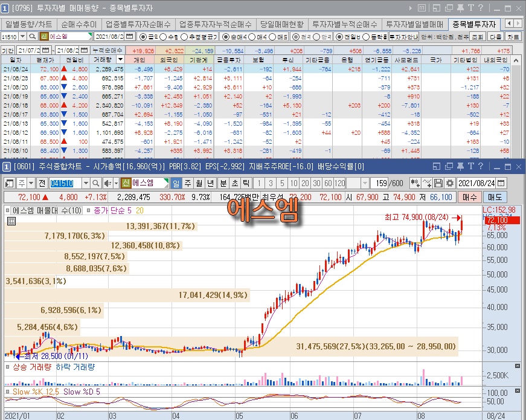Pin the 주식종합차트 window on top

pos(461,166)
